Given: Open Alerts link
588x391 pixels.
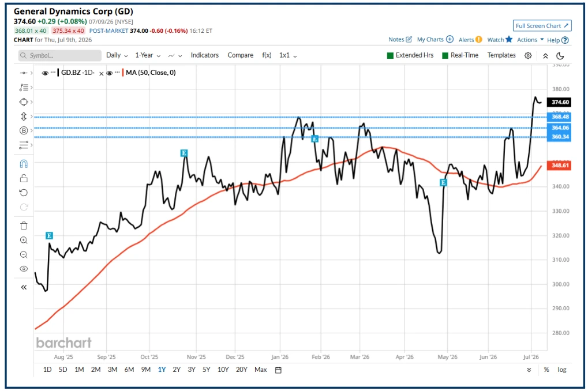Looking at the screenshot, I should 470,39.
